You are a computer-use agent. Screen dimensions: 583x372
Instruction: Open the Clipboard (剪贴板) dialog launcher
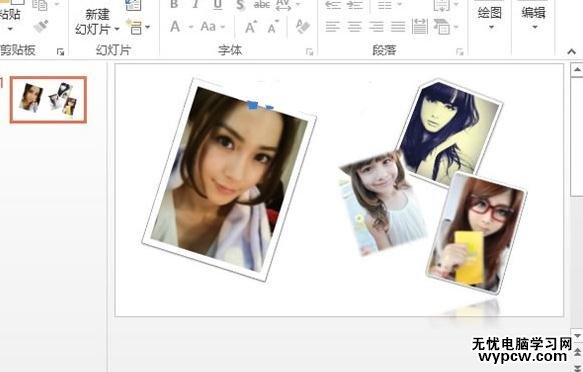60,52
